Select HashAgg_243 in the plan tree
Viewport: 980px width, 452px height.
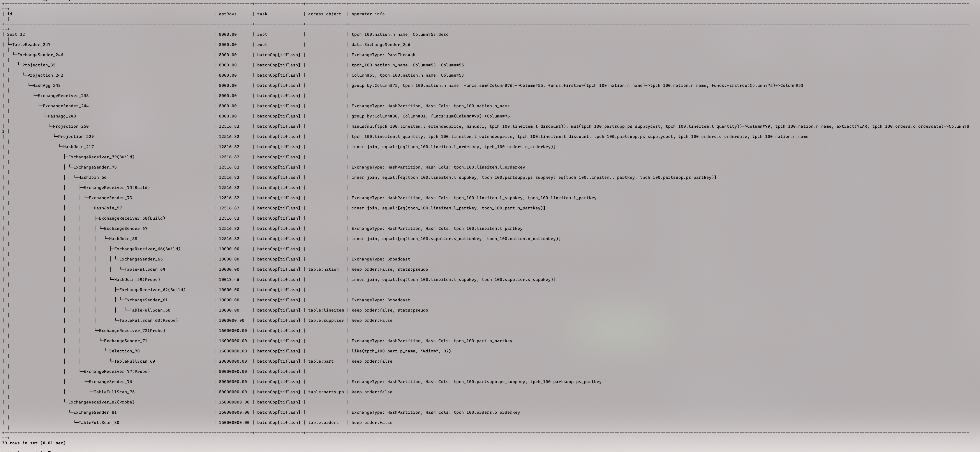(x=46, y=86)
